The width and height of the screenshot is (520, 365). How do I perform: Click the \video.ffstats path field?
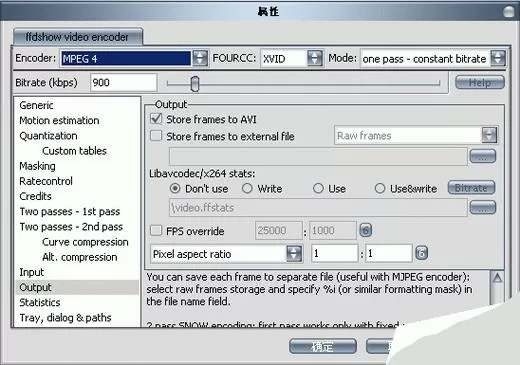tap(318, 208)
